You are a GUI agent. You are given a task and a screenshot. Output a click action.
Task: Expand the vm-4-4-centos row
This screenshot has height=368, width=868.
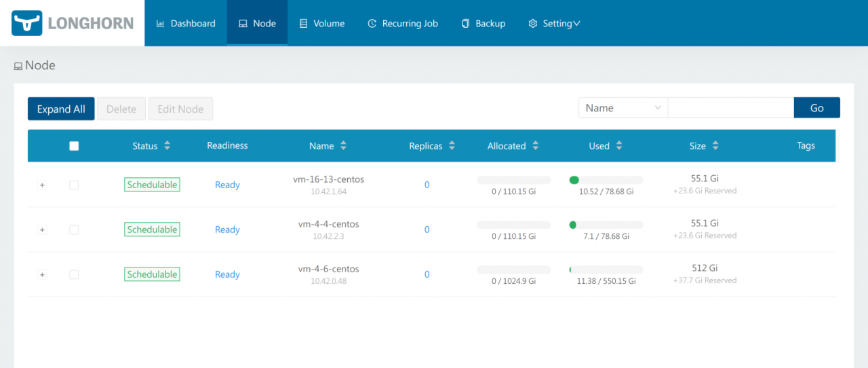click(42, 230)
